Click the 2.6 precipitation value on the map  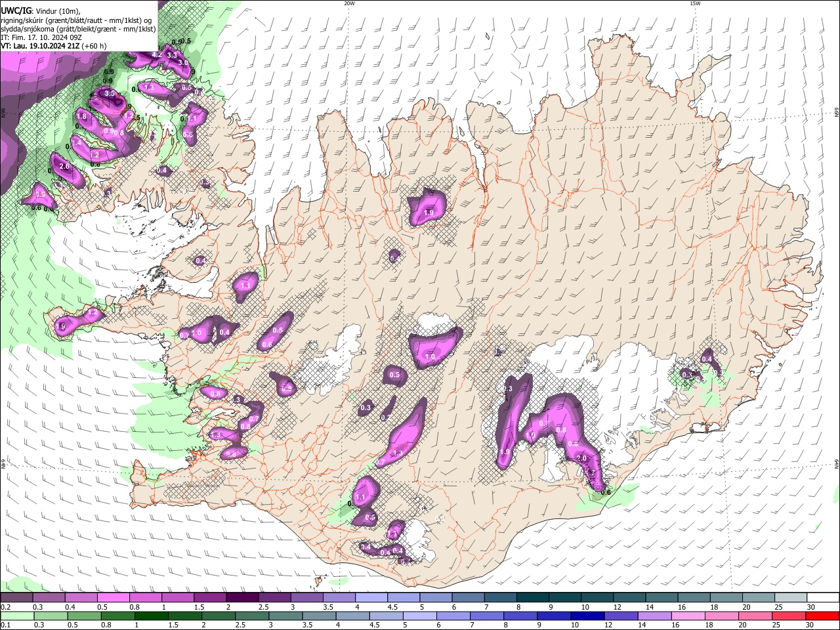(64, 167)
